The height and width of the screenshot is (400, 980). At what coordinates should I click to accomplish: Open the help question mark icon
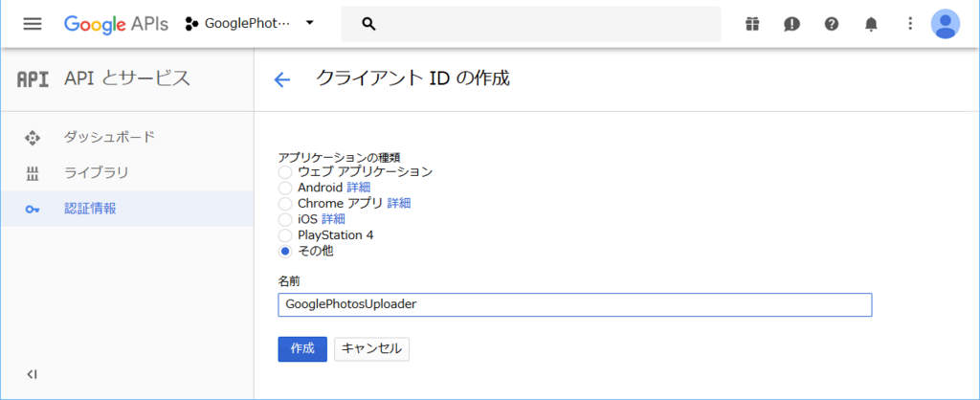pyautogui.click(x=832, y=24)
